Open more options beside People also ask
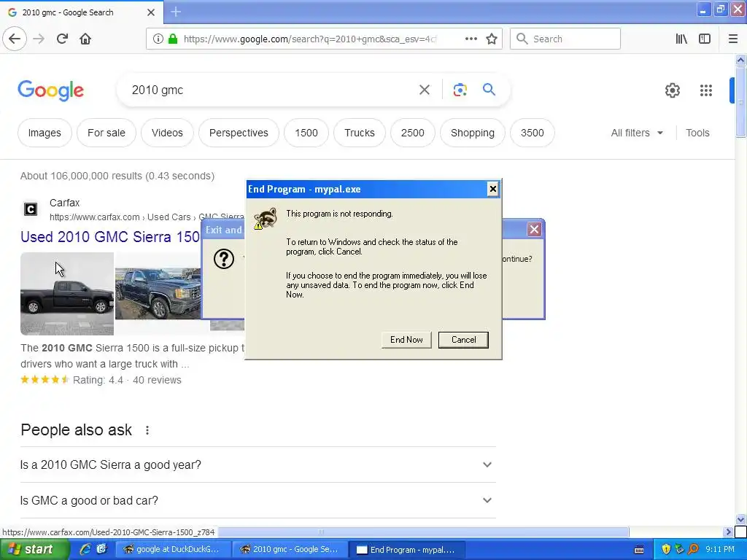The width and height of the screenshot is (747, 560). pos(147,430)
